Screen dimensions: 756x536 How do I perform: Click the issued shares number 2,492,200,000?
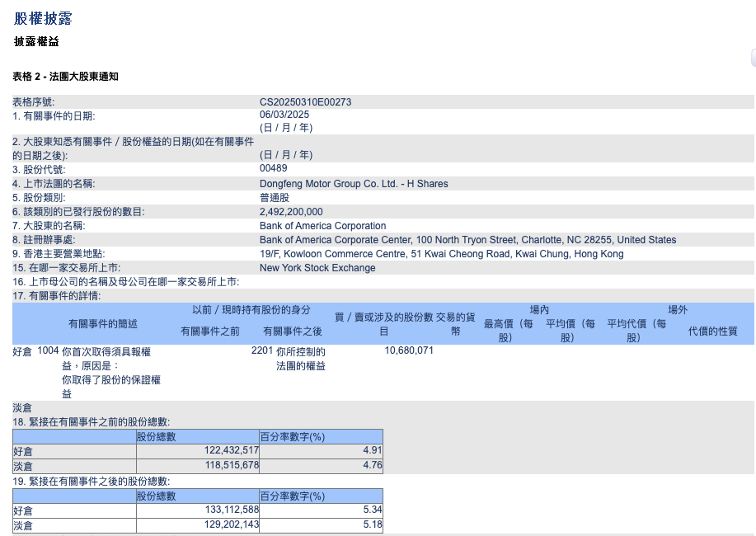point(291,212)
